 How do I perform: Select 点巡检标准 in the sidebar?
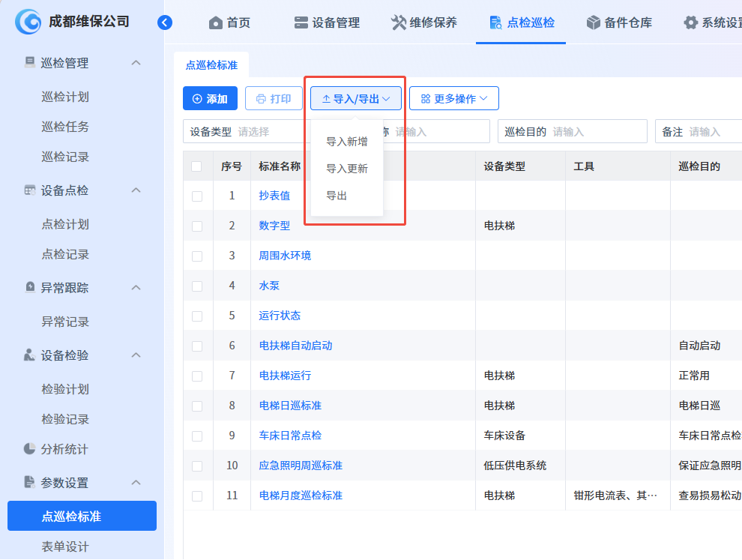(x=82, y=516)
